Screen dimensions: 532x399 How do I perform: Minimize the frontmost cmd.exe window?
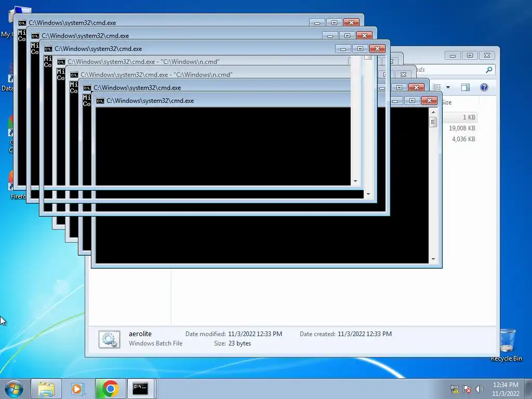click(x=395, y=100)
